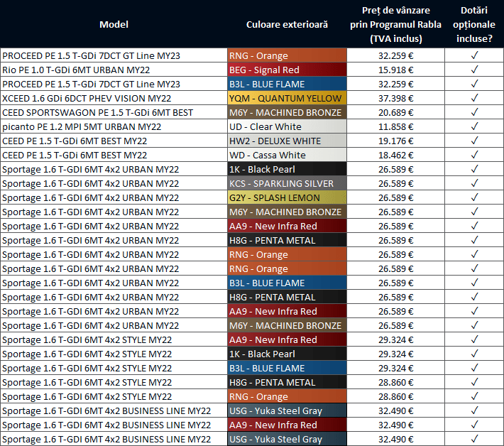Select 32.490 € in the New Infra Red BUSINESS row

[x=395, y=425]
